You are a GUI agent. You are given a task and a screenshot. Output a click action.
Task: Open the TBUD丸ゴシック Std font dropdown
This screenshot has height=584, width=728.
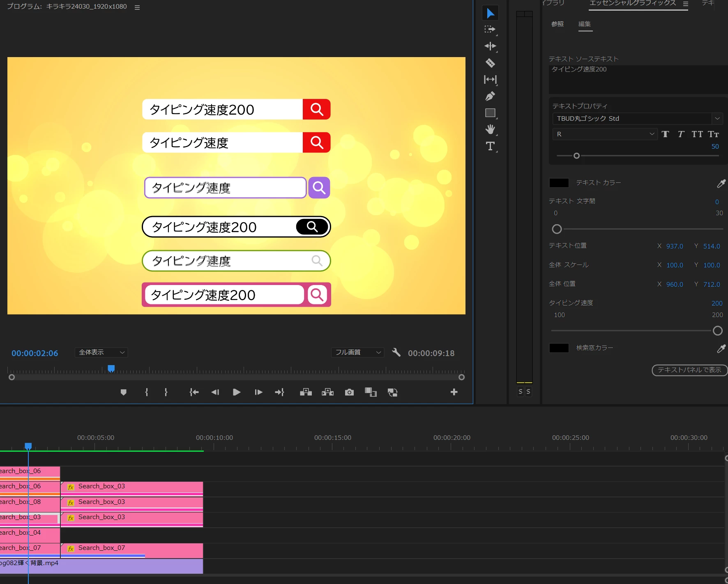[637, 118]
